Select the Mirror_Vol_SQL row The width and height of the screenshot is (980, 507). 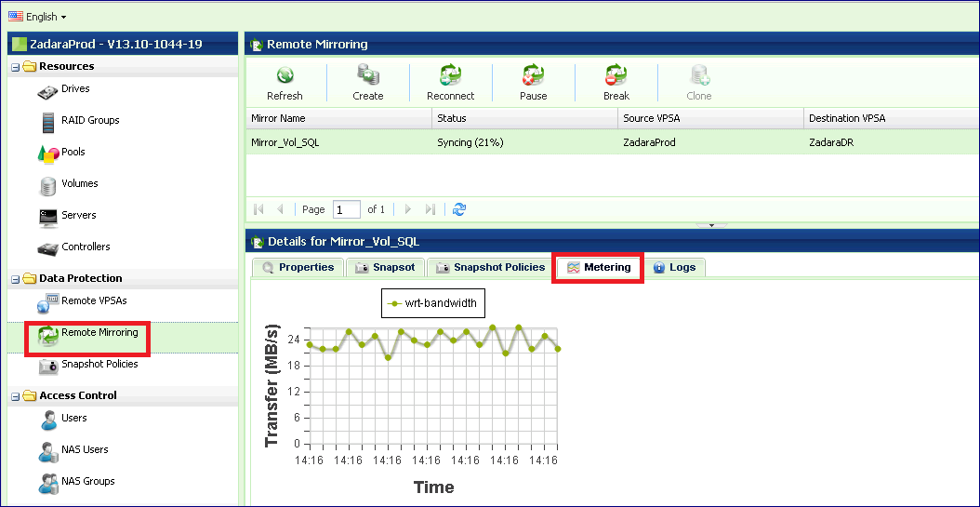click(x=613, y=142)
